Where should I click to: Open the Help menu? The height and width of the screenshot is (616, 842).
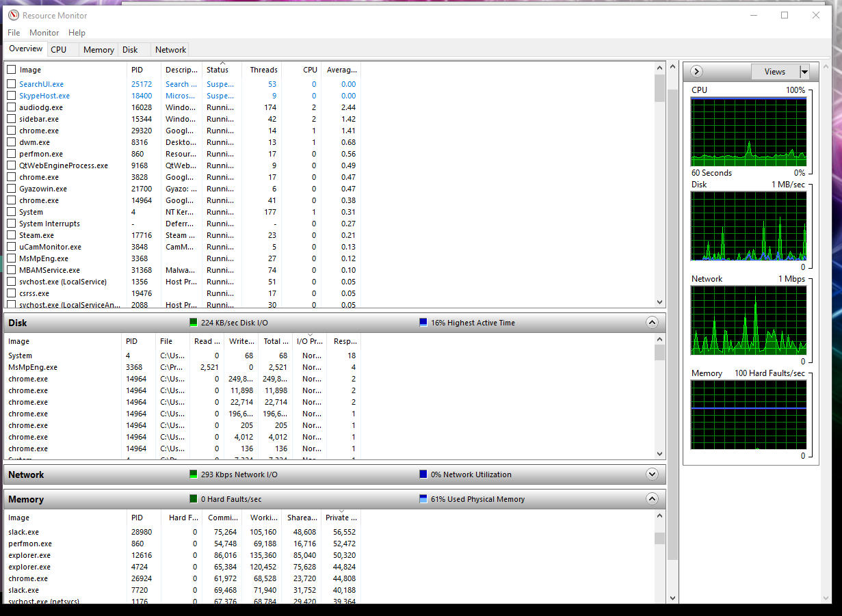[77, 33]
